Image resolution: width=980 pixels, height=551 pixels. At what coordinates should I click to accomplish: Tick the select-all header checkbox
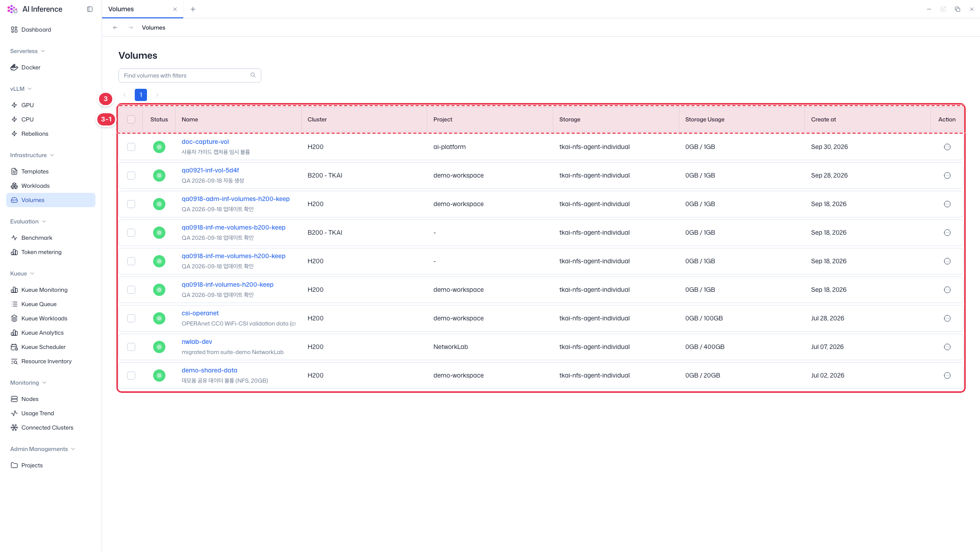click(x=131, y=119)
